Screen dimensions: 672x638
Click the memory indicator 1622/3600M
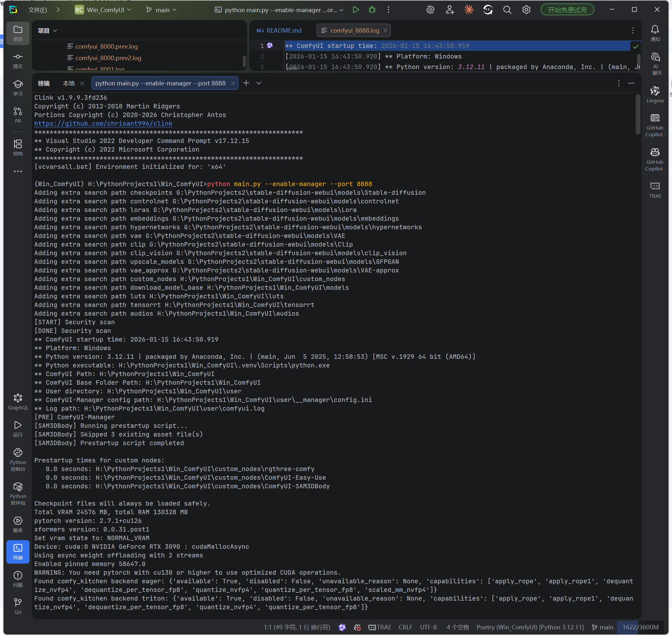click(x=640, y=627)
